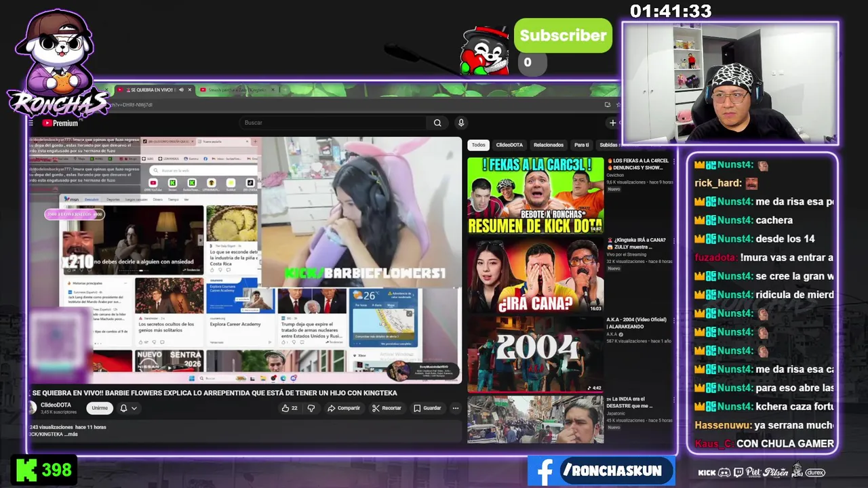Click the red boxing penguin mascot
The width and height of the screenshot is (868, 488).
point(485,52)
